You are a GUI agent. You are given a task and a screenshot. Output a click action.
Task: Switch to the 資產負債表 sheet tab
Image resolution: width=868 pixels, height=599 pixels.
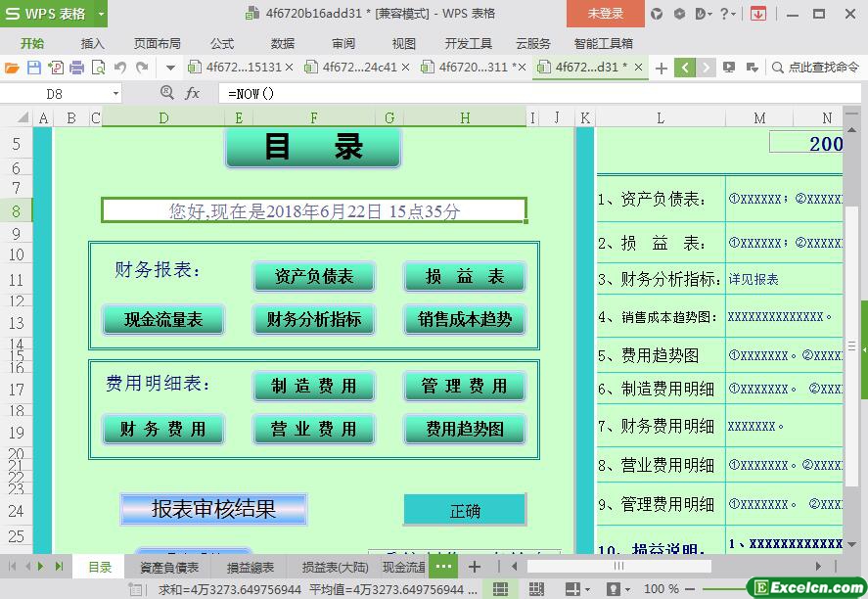(168, 567)
